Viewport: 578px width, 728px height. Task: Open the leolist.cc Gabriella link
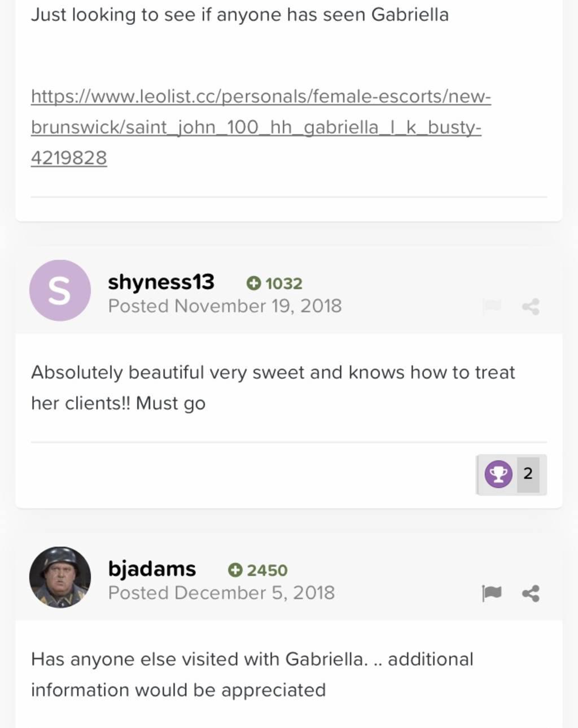260,127
